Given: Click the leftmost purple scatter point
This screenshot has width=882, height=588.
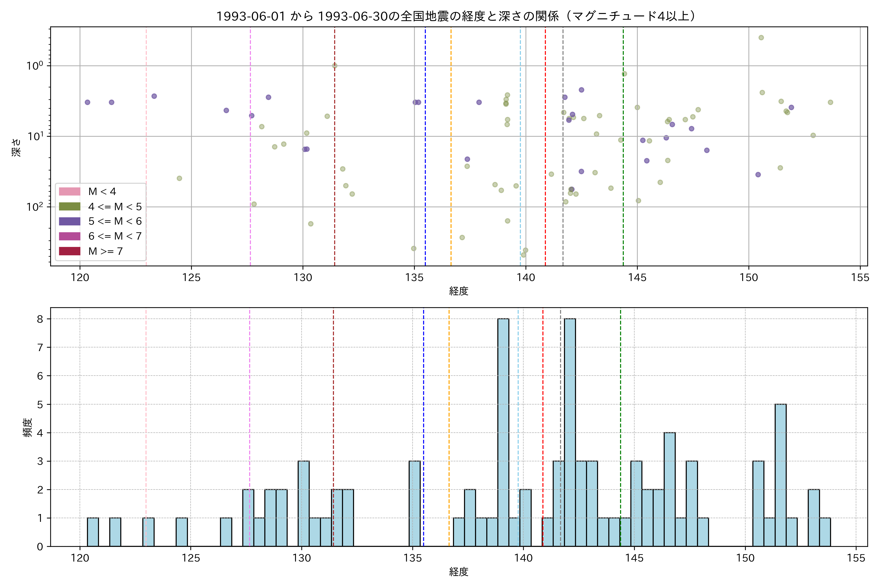Looking at the screenshot, I should [87, 102].
